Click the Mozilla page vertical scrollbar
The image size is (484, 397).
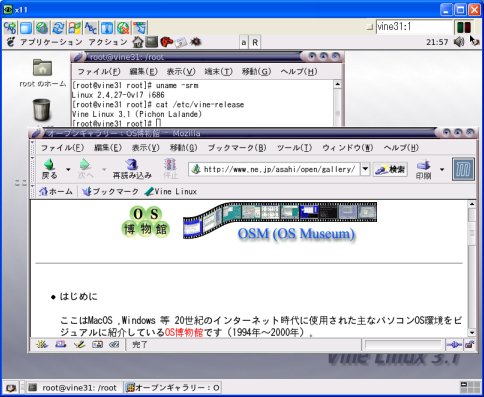472,268
